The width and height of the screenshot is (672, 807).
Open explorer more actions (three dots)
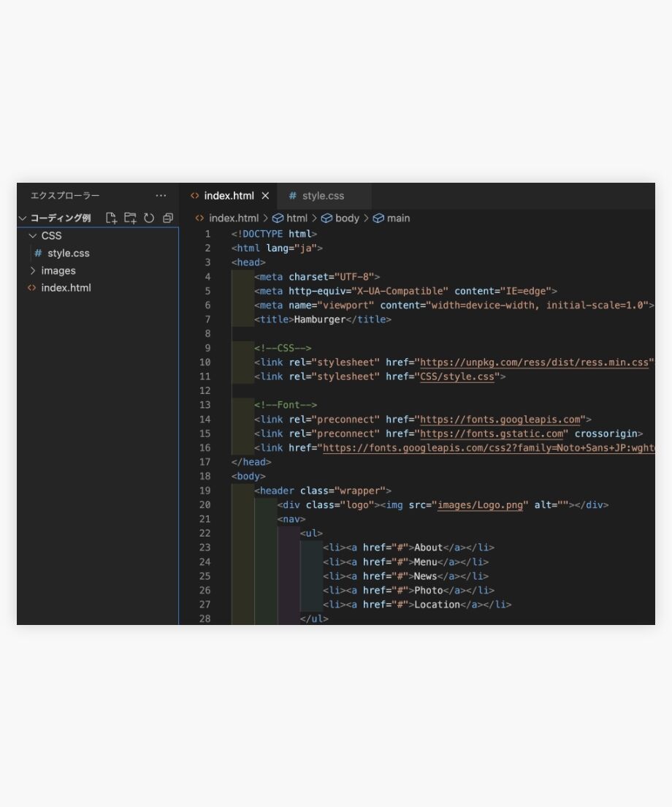pyautogui.click(x=161, y=196)
